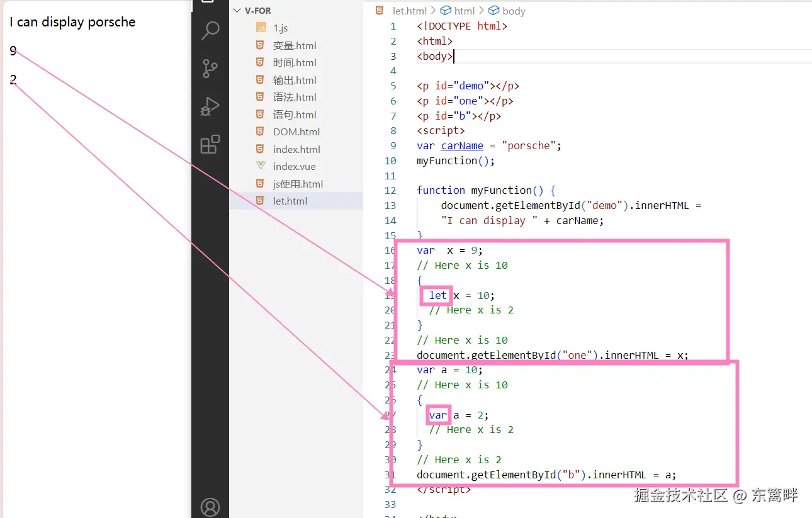
Task: Click the p id="demo" line
Action: click(x=468, y=86)
